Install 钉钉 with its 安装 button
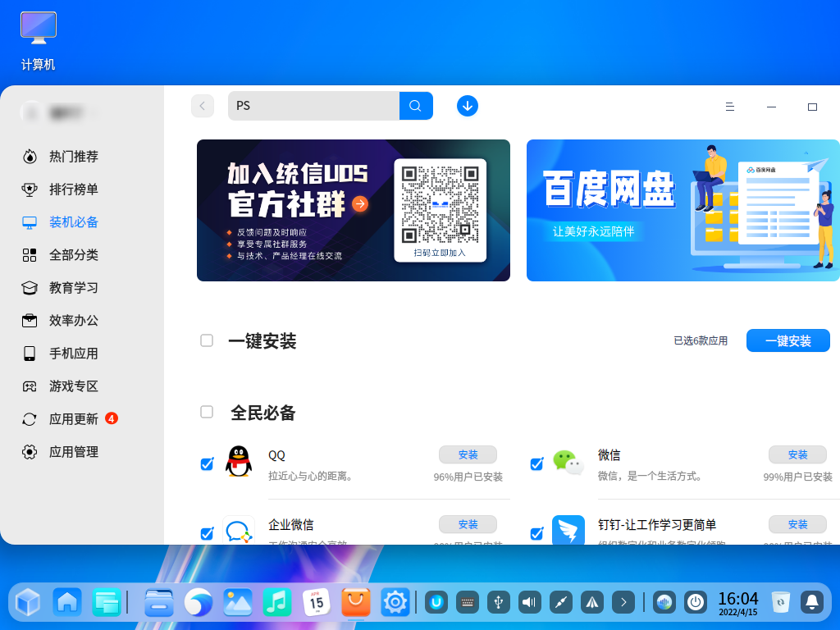Viewport: 840px width, 630px height. pyautogui.click(x=797, y=524)
